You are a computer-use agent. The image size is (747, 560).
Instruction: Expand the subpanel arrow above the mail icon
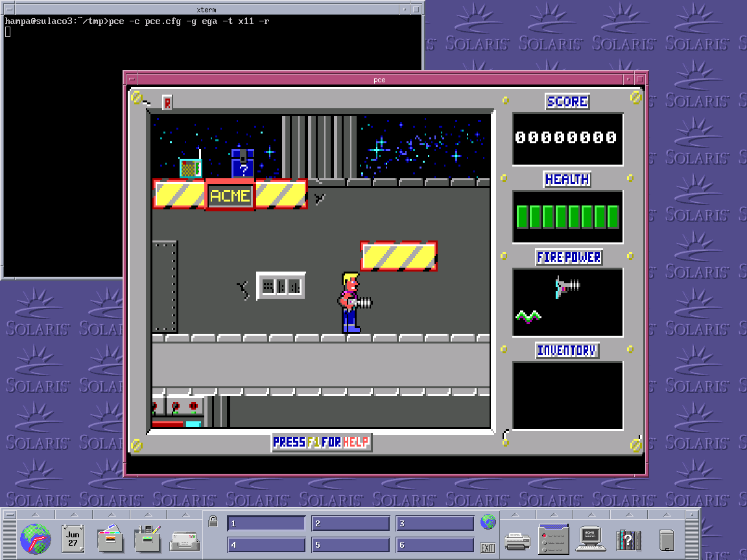click(x=185, y=515)
